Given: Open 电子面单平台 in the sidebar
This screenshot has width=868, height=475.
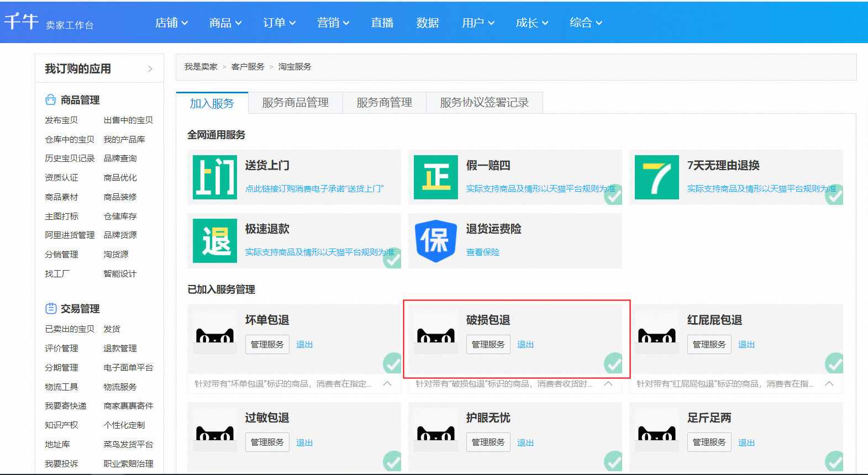Looking at the screenshot, I should click(x=128, y=367).
